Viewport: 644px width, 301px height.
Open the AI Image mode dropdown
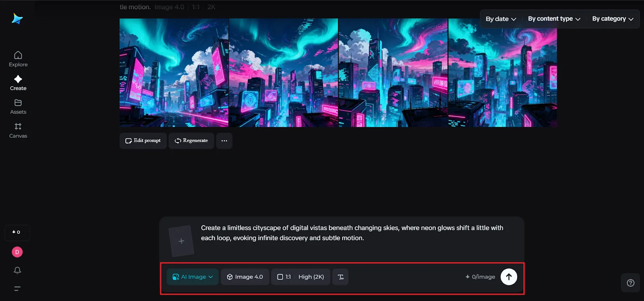(x=193, y=277)
